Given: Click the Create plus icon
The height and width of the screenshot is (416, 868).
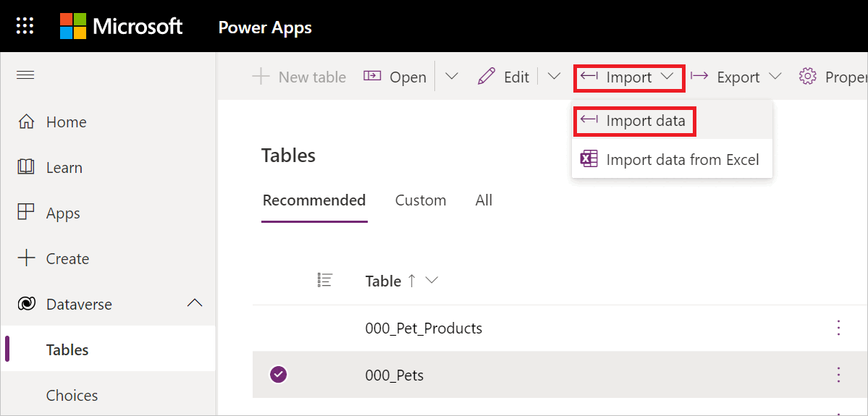Looking at the screenshot, I should point(26,258).
